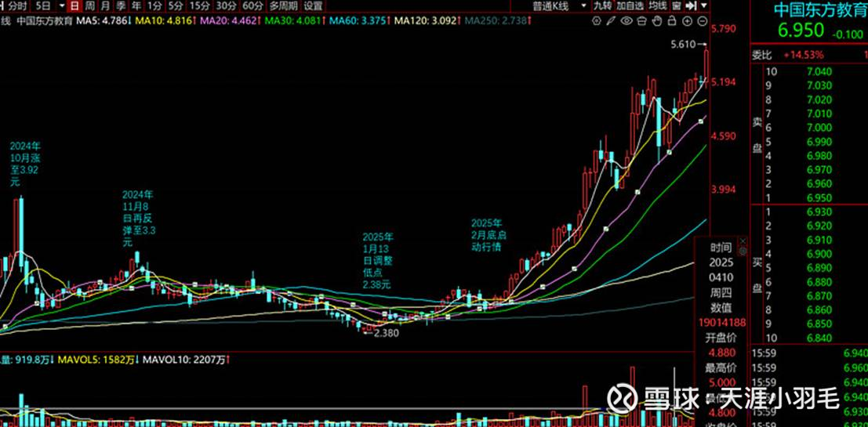Toggle the 九转 indicator button
This screenshot has height=427, width=868.
tap(603, 6)
